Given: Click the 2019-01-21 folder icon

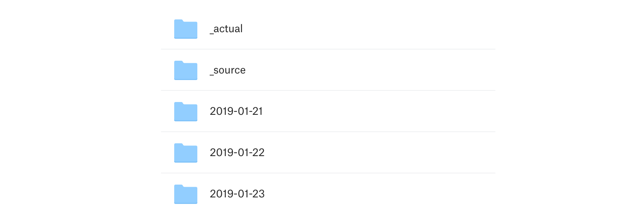Looking at the screenshot, I should coord(185,111).
